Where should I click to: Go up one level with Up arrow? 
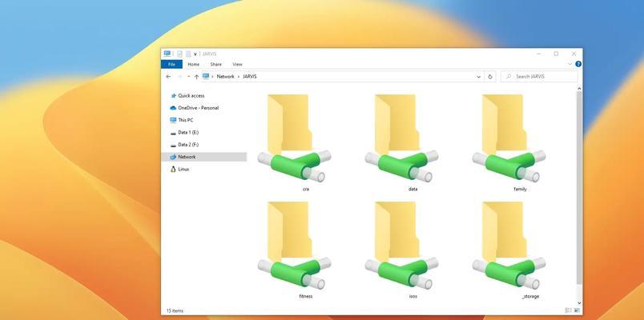(196, 77)
